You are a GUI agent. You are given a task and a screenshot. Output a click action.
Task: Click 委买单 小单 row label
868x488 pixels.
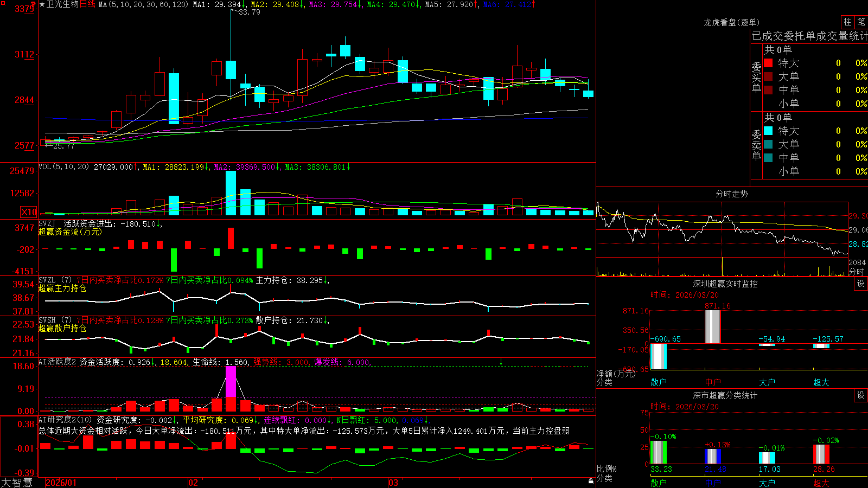point(789,104)
